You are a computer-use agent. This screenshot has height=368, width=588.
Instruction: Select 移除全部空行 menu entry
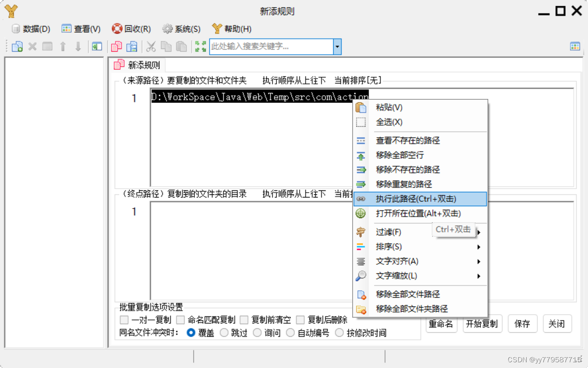(420, 155)
